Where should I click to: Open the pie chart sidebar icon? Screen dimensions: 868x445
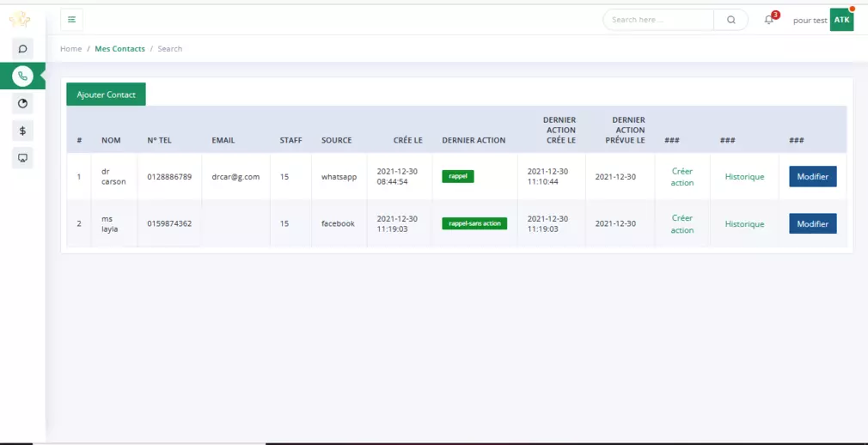pyautogui.click(x=22, y=103)
